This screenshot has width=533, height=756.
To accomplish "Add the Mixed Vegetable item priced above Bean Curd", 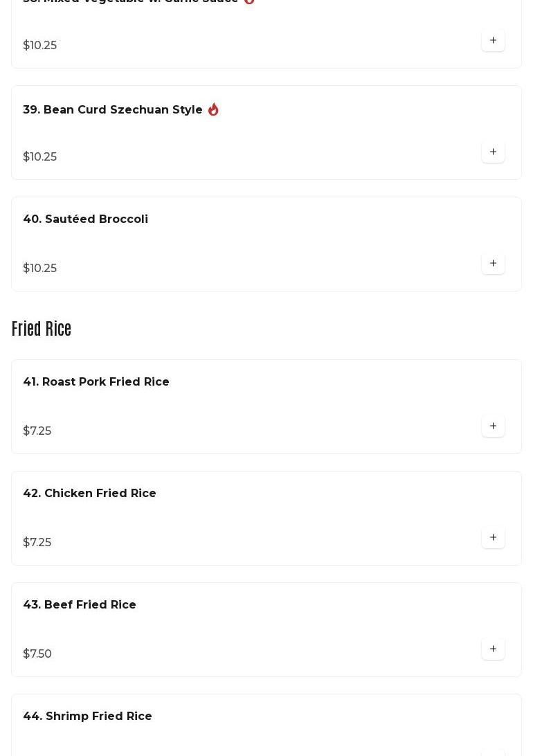I will pyautogui.click(x=493, y=41).
